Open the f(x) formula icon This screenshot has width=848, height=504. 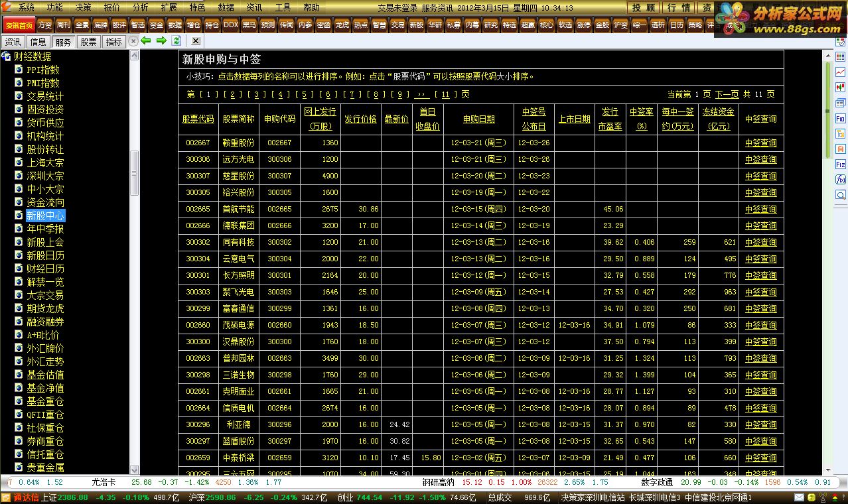(841, 179)
